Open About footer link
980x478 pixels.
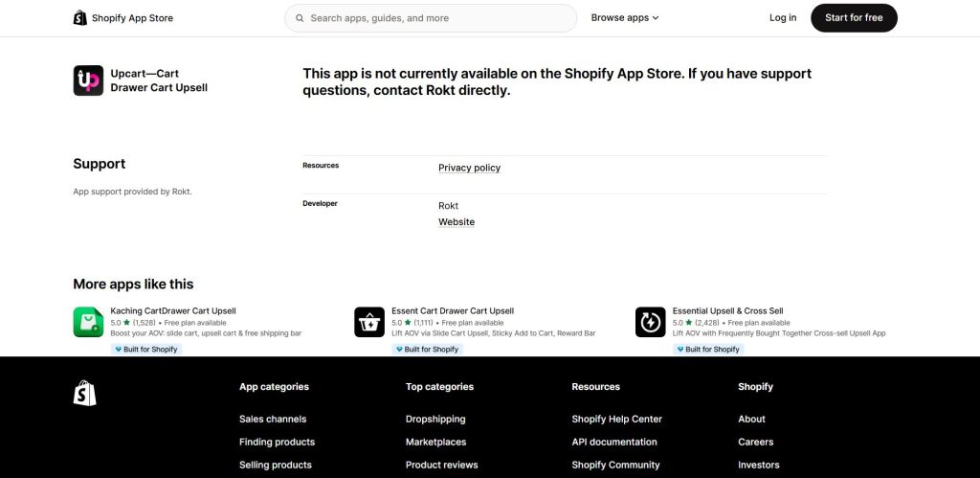coord(751,419)
